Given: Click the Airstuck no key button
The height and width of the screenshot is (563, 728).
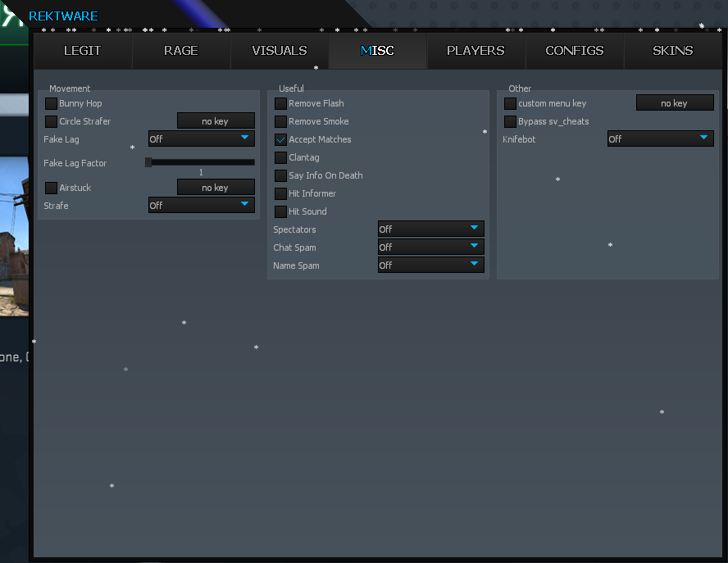Looking at the screenshot, I should pos(216,187).
